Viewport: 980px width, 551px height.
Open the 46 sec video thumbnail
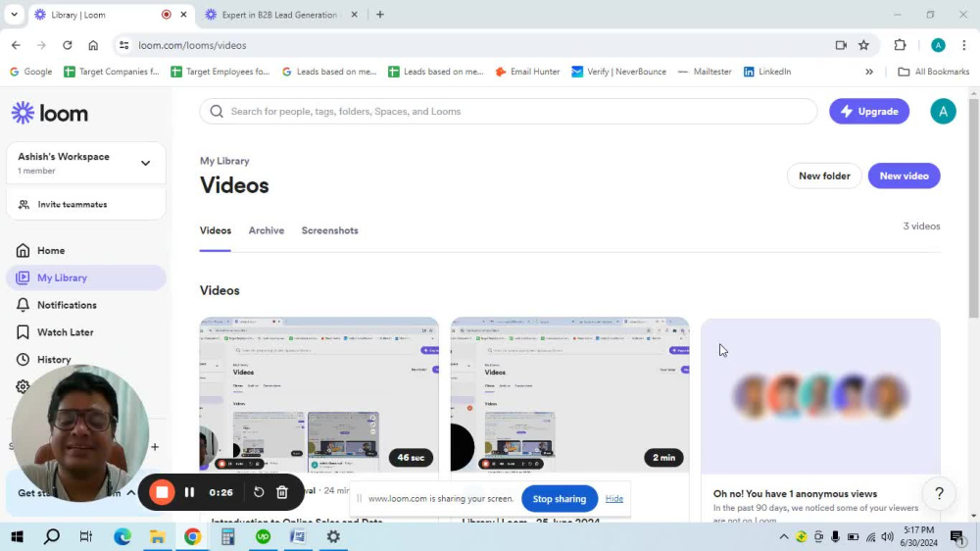[x=318, y=395]
